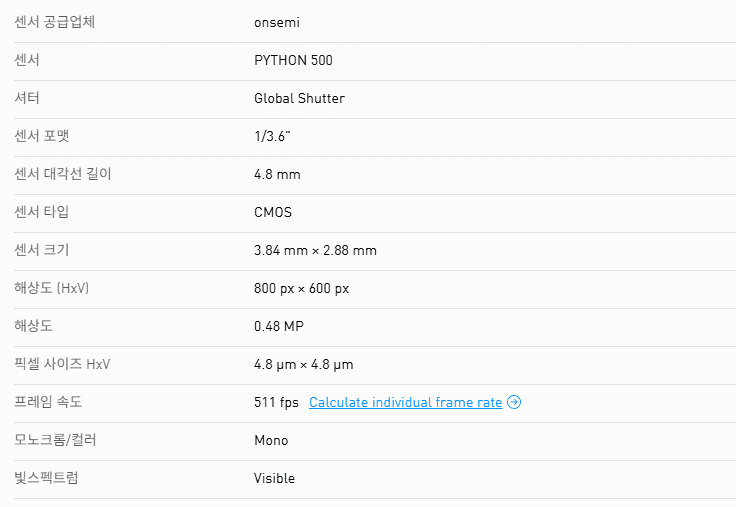736x507 pixels.
Task: Select the 프레임 속도 row label
Action: [x=48, y=402]
